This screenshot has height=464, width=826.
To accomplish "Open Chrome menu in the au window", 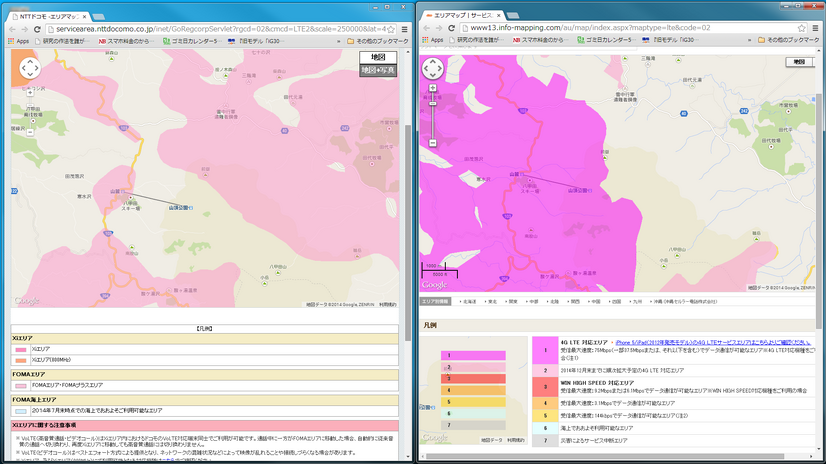I will coord(815,28).
